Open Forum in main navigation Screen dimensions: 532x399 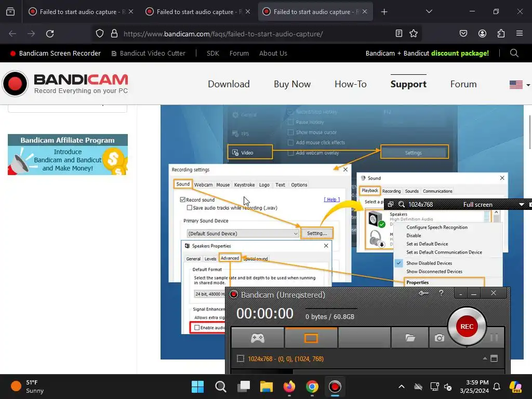coord(463,84)
